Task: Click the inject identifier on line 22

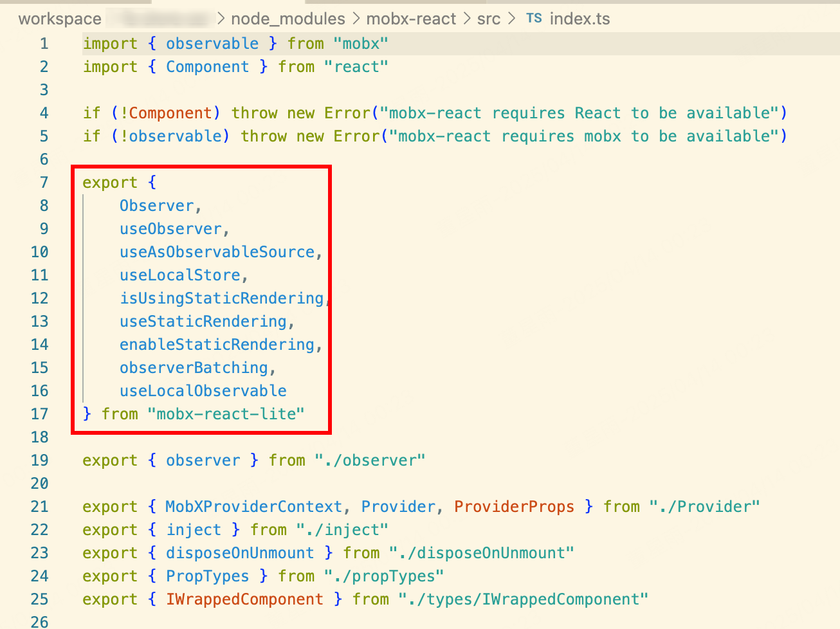Action: 194,530
